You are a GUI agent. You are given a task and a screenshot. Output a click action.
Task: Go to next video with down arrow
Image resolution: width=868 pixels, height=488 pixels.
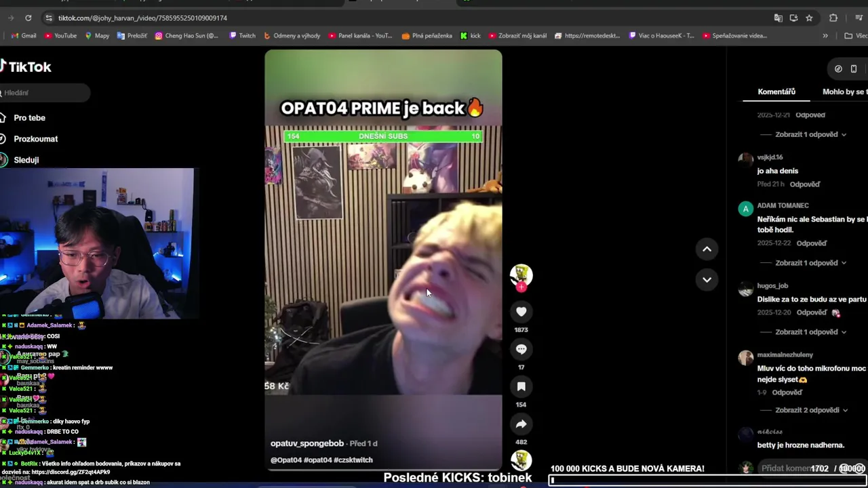707,279
